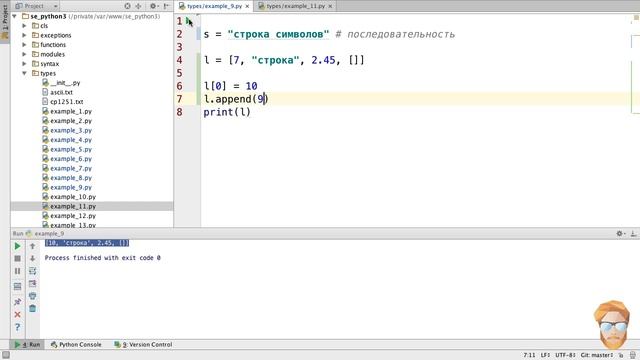The image size is (640, 360).
Task: Open Git: master branch menu
Action: [597, 355]
